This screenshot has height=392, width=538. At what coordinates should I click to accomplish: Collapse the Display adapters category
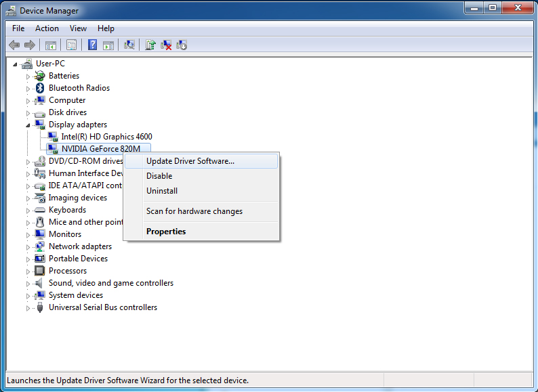[x=28, y=125]
